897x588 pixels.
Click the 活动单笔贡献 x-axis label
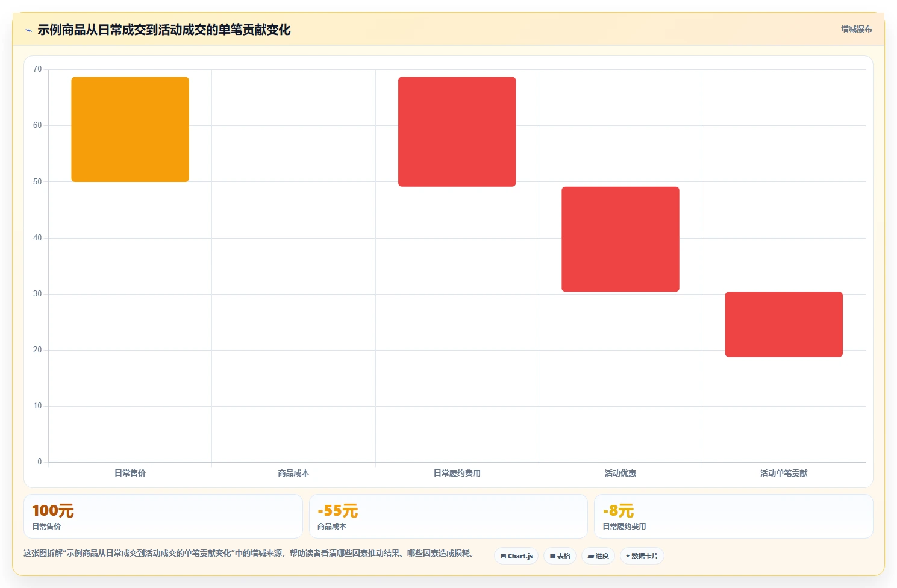[784, 473]
